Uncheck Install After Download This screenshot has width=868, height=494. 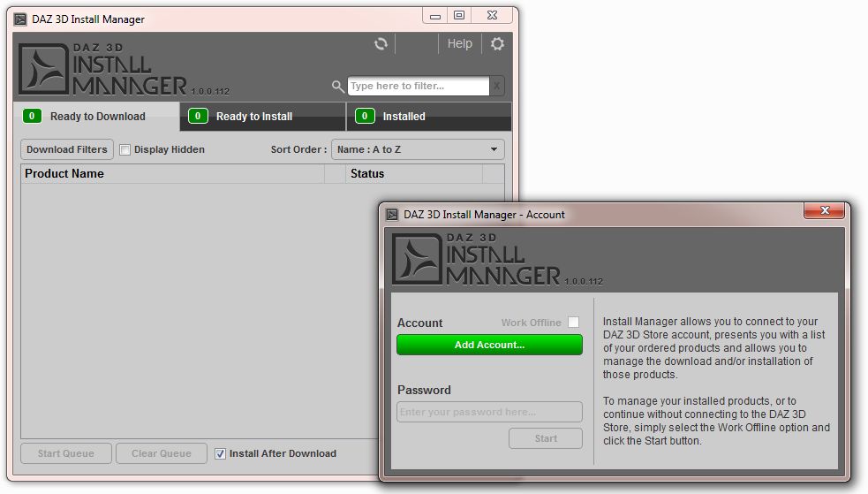click(220, 453)
